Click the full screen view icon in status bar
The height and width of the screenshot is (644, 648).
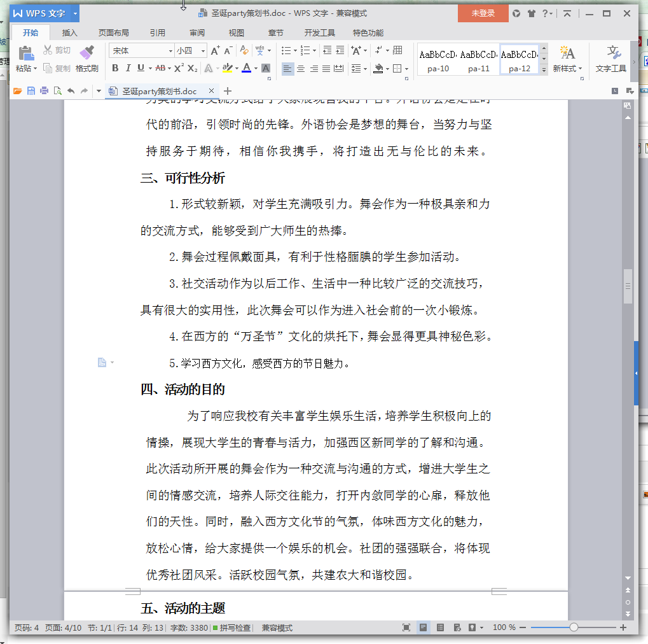point(406,627)
